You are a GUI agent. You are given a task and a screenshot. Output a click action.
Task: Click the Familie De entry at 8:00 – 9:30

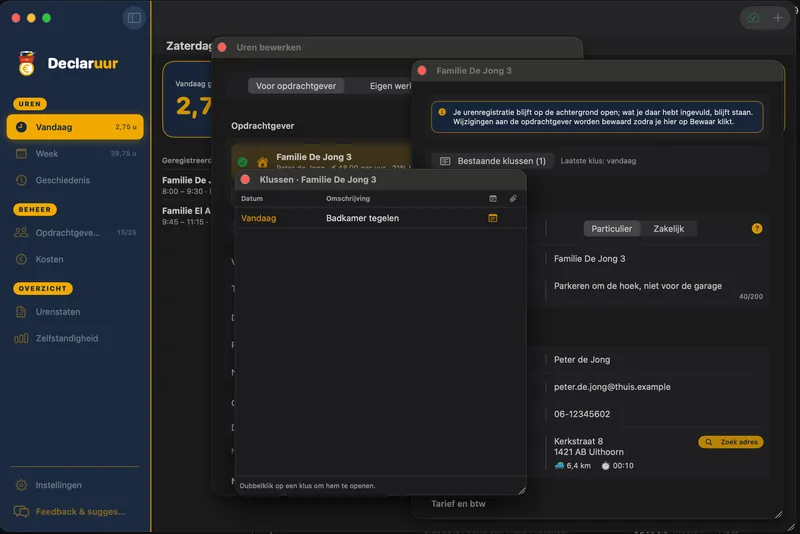[187, 185]
